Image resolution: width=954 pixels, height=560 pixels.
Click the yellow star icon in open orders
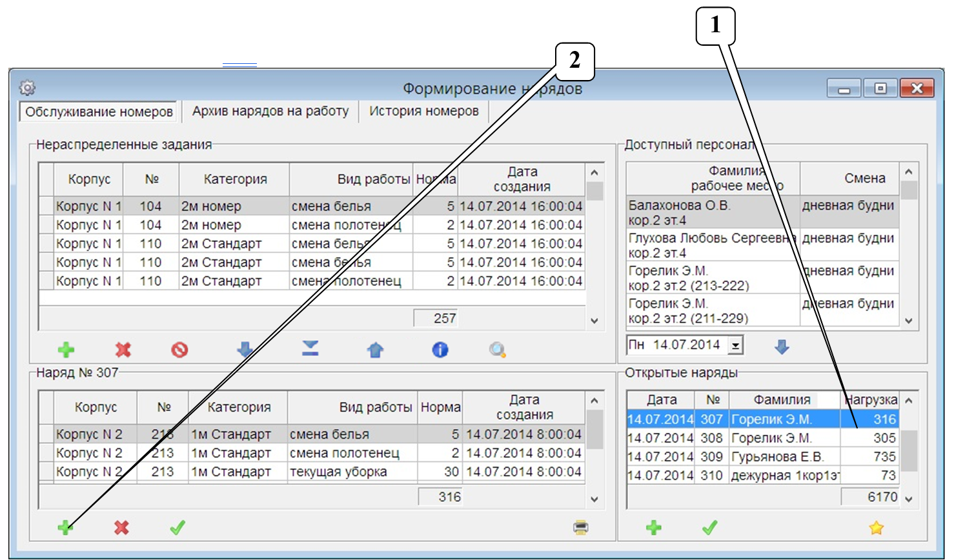tap(876, 528)
